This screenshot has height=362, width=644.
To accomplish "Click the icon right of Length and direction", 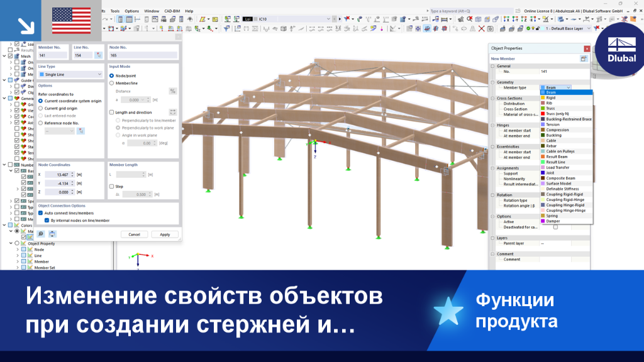I will tap(173, 112).
